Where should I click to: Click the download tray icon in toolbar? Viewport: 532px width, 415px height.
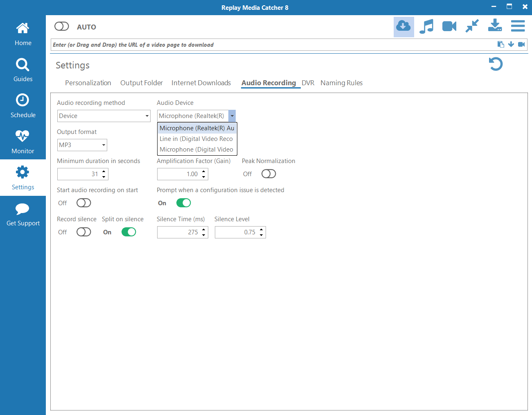click(x=495, y=25)
